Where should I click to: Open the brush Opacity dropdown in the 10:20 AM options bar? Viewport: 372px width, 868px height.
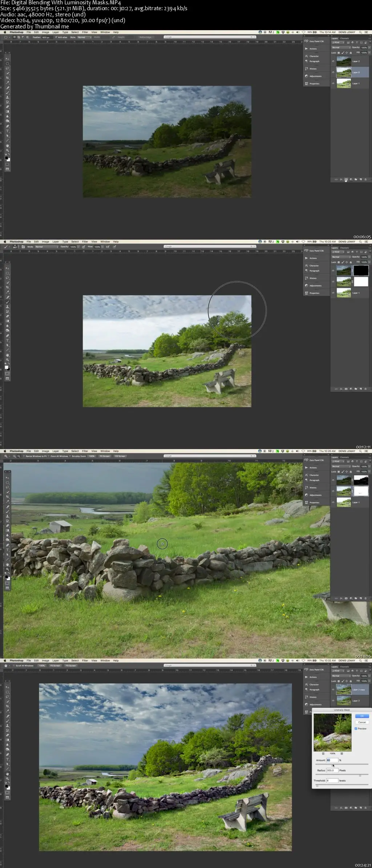(78, 247)
